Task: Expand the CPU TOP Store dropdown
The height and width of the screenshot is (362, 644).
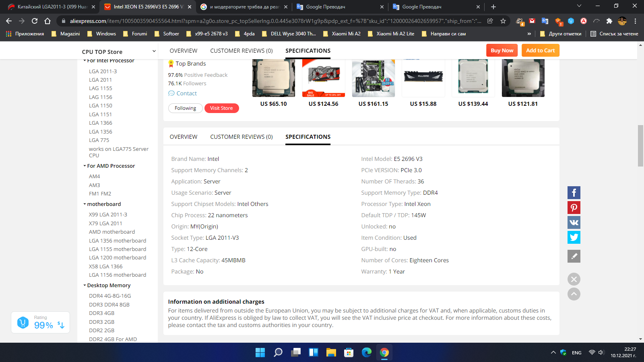Action: pos(154,51)
